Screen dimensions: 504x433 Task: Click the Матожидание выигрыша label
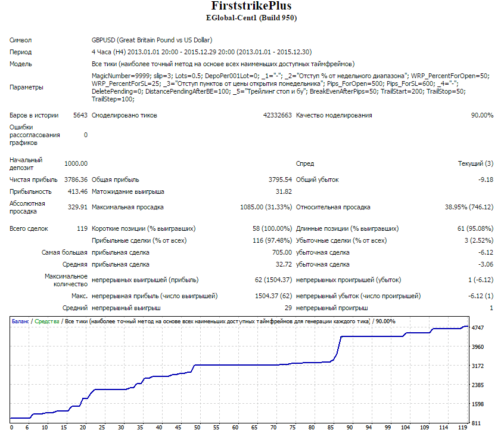point(128,191)
